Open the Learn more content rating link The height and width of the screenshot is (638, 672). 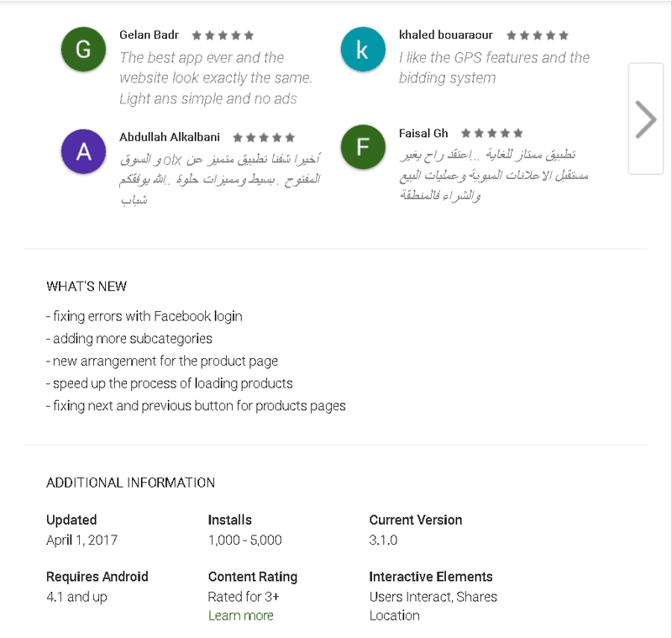240,615
